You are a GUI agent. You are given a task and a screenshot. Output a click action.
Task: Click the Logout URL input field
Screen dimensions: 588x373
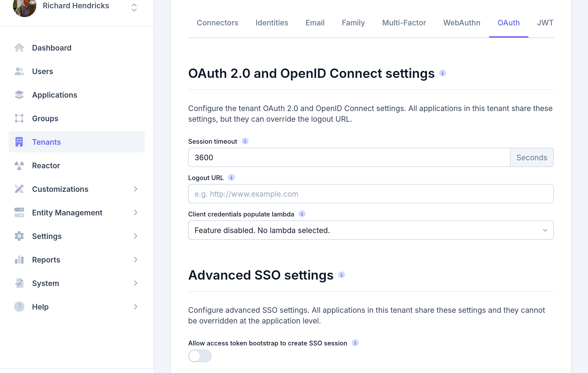click(x=371, y=194)
